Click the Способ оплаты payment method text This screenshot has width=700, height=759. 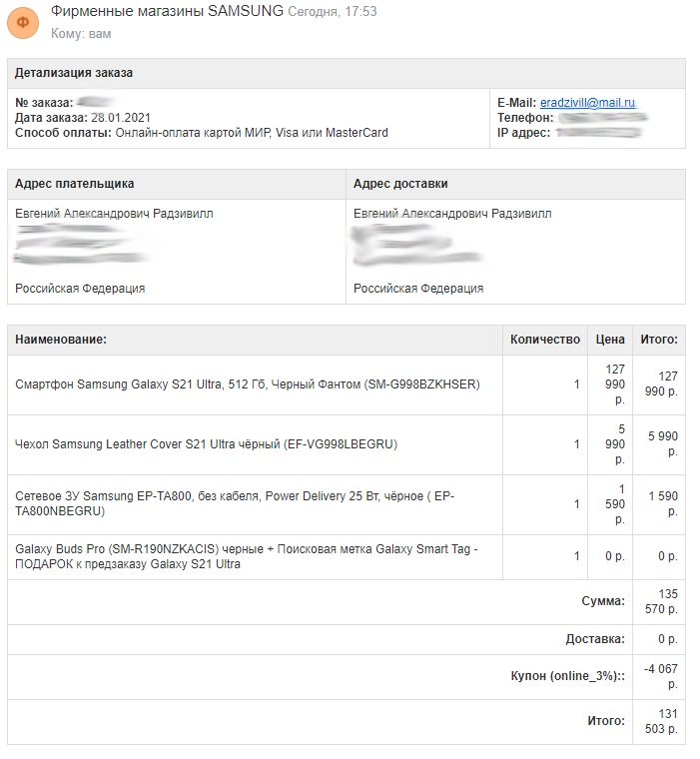click(x=202, y=133)
